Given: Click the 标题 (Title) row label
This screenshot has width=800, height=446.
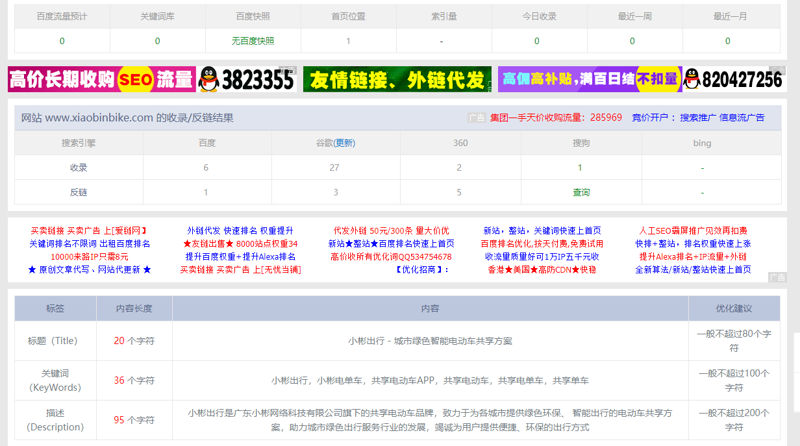Looking at the screenshot, I should coord(53,341).
